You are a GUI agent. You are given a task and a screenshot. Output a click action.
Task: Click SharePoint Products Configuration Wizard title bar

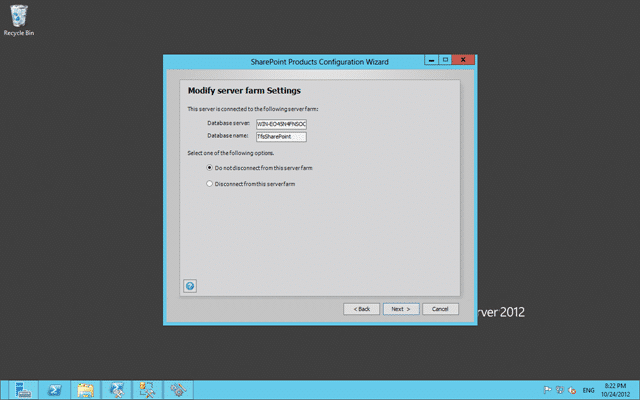point(320,62)
